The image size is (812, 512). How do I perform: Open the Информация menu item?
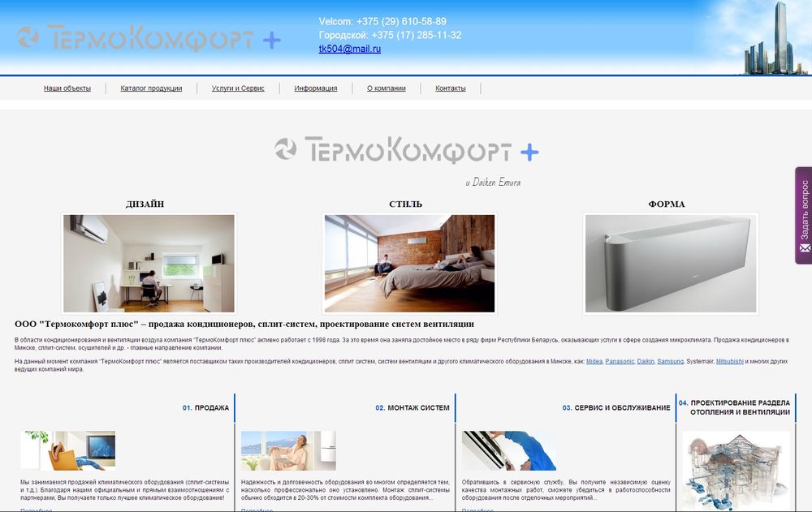pos(315,88)
